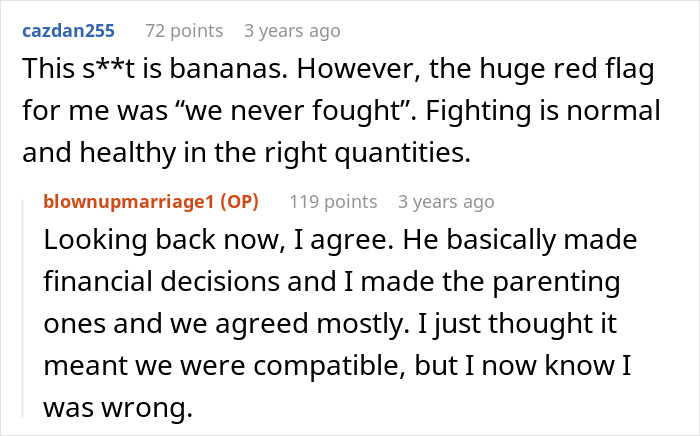Click the 72 points score

pyautogui.click(x=184, y=31)
